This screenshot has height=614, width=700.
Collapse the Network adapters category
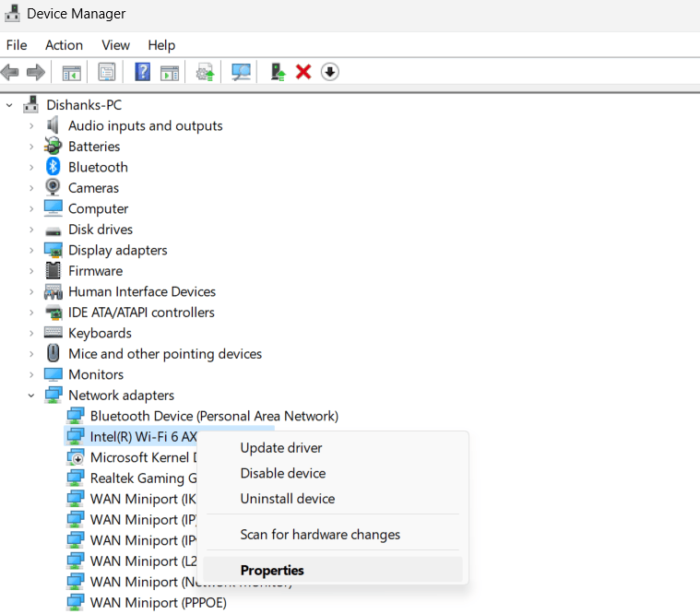[31, 396]
